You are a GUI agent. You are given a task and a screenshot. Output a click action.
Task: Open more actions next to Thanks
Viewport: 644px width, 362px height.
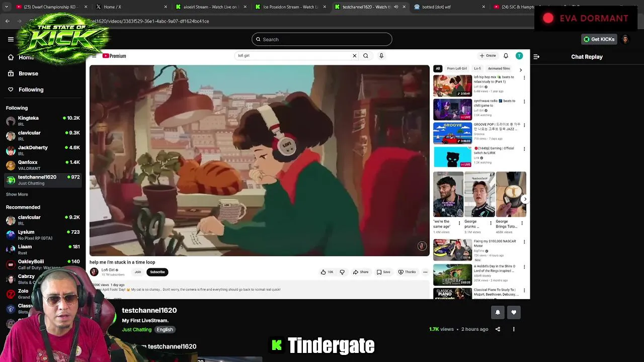pyautogui.click(x=425, y=272)
